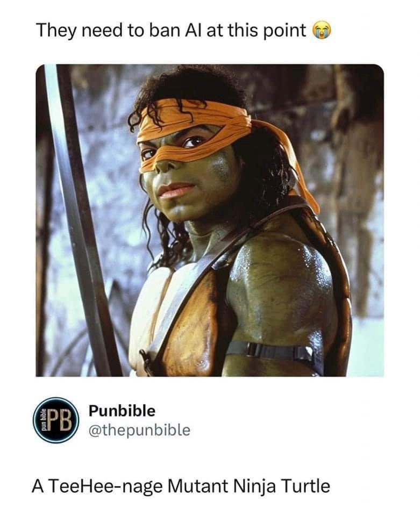Open the embedded ninja turtle photo

210,220
